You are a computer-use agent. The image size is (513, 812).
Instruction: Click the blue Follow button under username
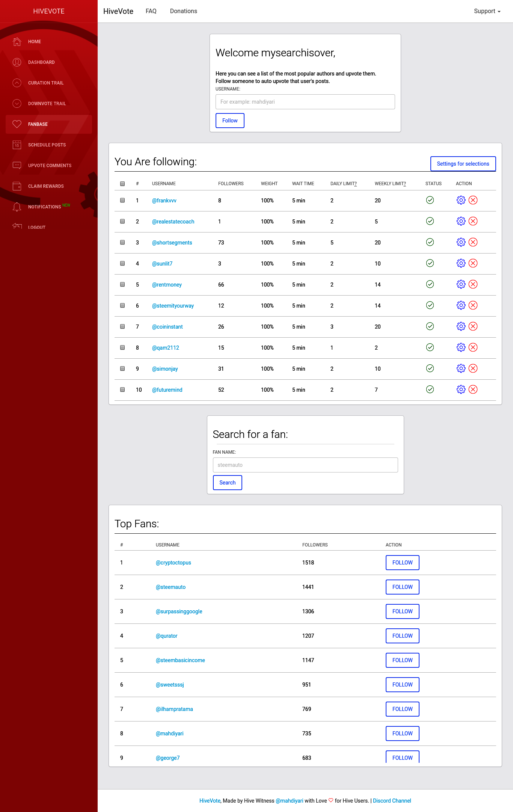tap(230, 121)
